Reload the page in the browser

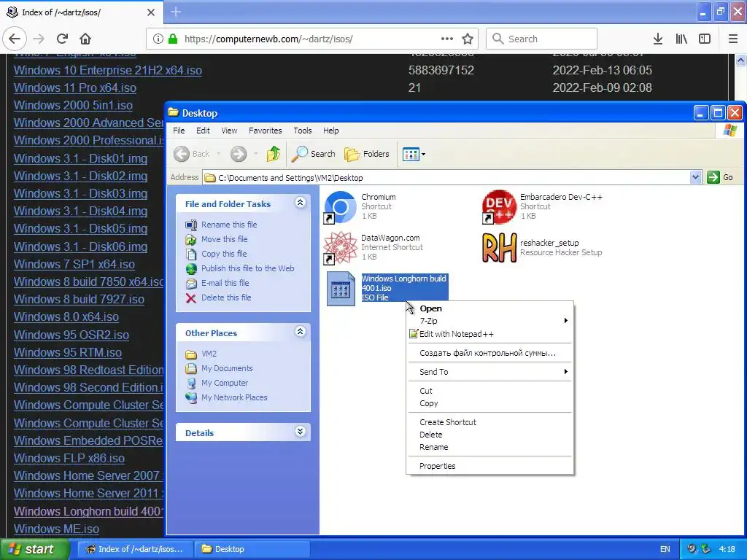tap(62, 39)
